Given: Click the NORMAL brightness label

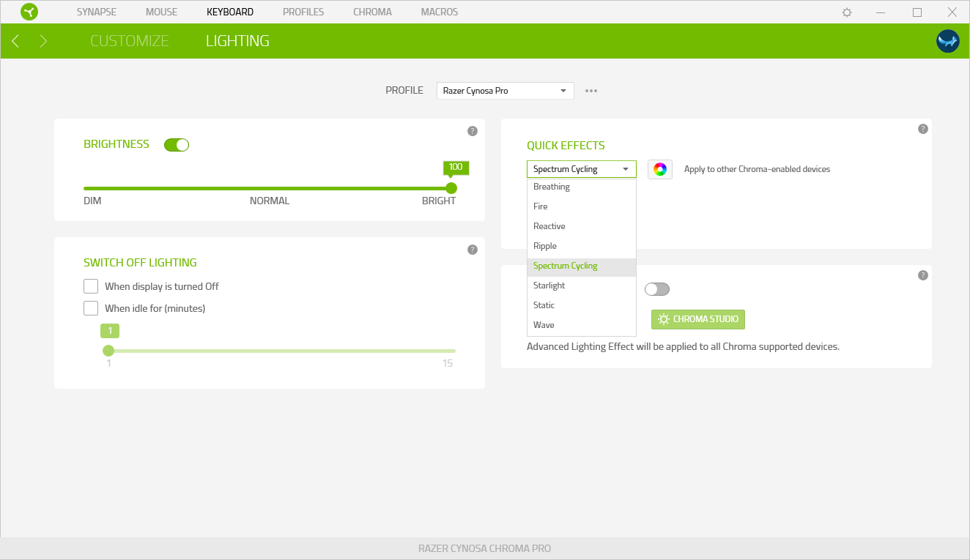Looking at the screenshot, I should (270, 201).
